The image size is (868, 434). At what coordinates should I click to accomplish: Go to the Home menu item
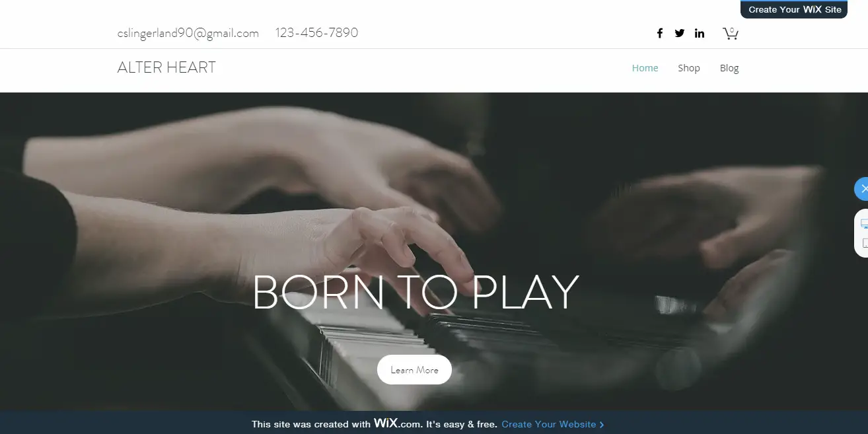tap(645, 68)
